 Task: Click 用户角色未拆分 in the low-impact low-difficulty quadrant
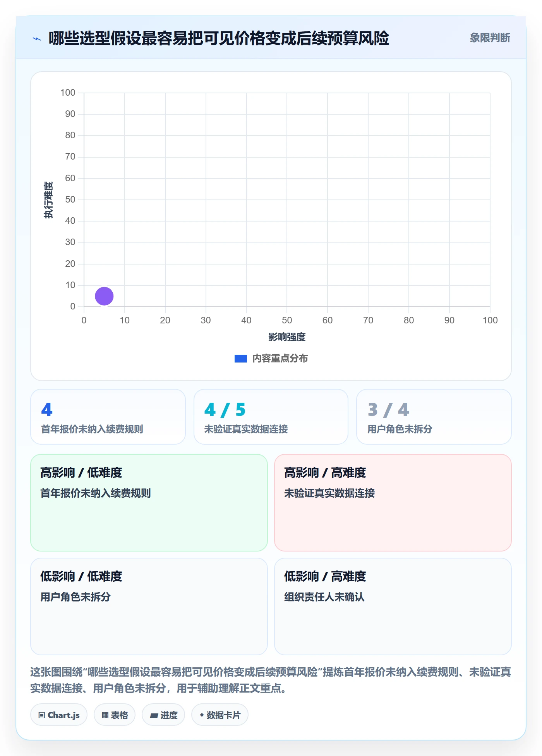click(x=75, y=597)
